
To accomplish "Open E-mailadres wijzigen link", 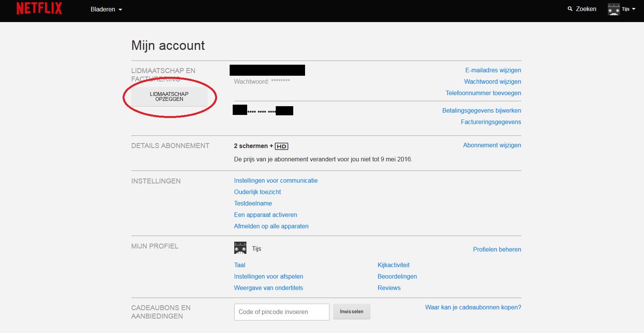I will pos(493,70).
